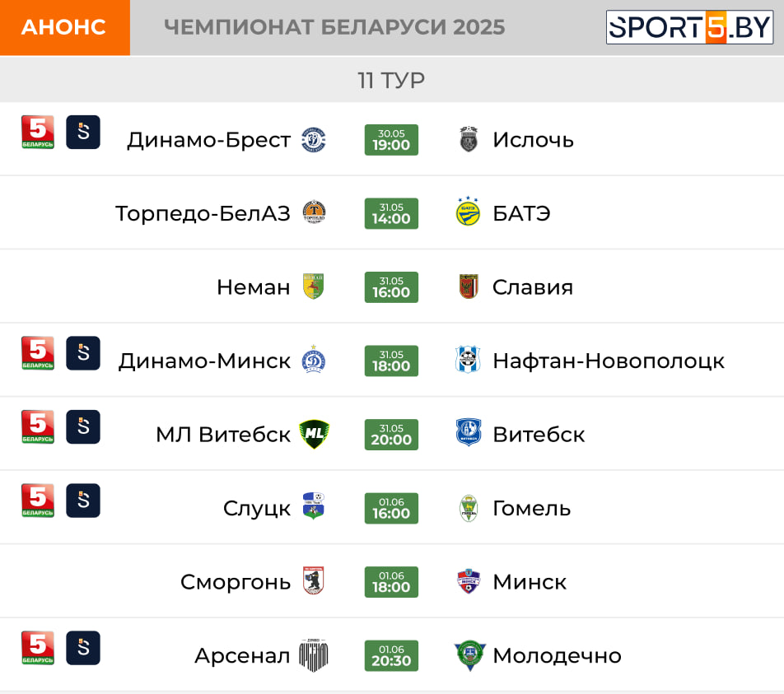Screen dimensions: 784x694
Task: Click the Naftan-Novopolotsk club crest
Action: 468,360
